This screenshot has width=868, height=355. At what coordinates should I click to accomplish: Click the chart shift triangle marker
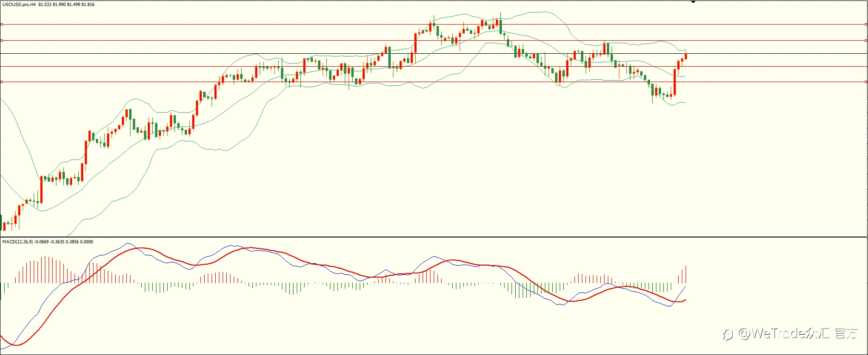pyautogui.click(x=693, y=2)
